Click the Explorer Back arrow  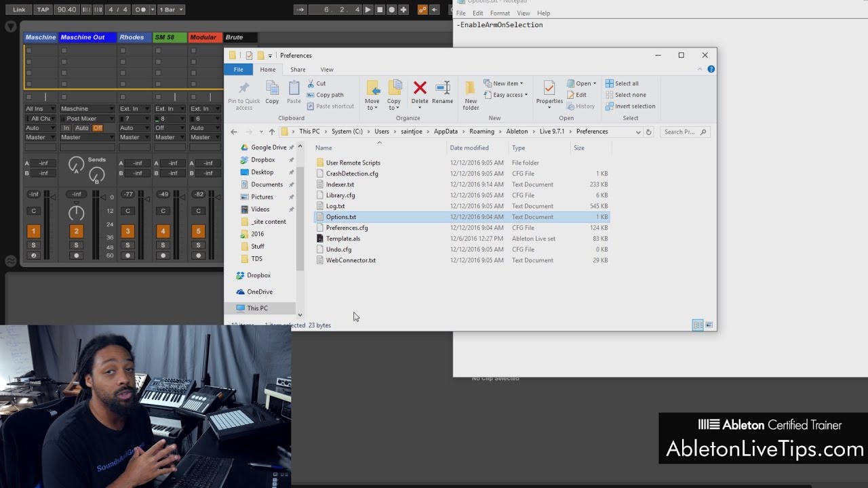(x=234, y=131)
